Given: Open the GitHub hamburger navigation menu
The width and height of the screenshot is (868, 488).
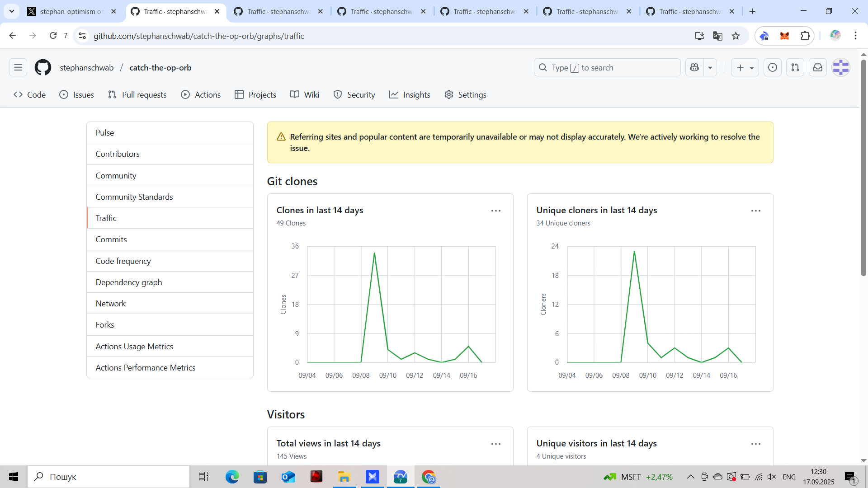Looking at the screenshot, I should click(18, 68).
